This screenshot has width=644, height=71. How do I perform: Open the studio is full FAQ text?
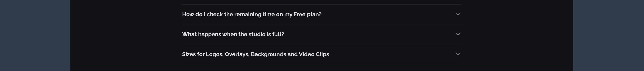point(233,35)
